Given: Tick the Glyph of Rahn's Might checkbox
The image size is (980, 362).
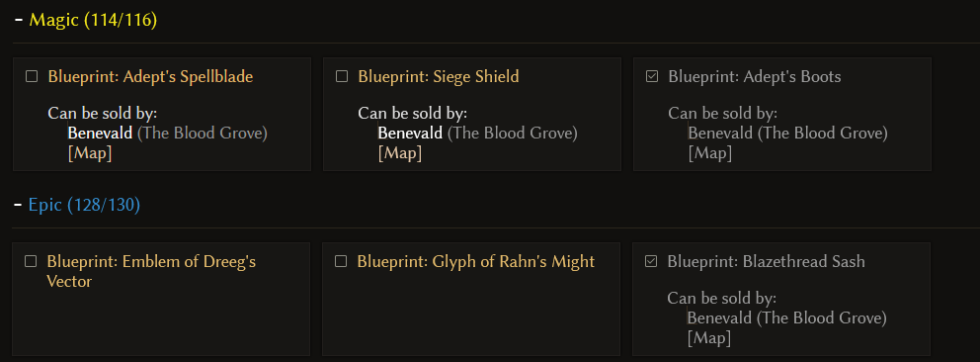Looking at the screenshot, I should [340, 261].
